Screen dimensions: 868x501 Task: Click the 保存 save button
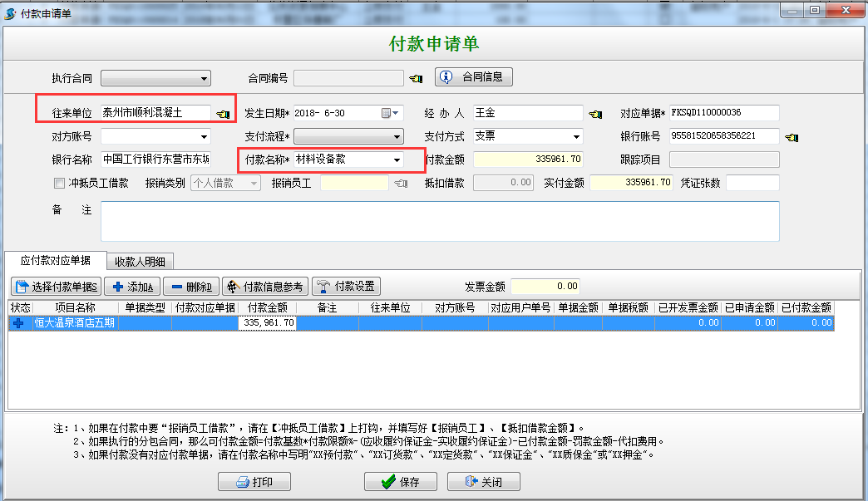pos(400,481)
